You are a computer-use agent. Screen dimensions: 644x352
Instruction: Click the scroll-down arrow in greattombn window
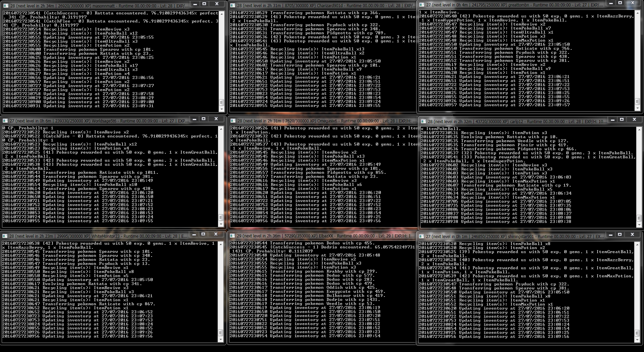tap(638, 108)
